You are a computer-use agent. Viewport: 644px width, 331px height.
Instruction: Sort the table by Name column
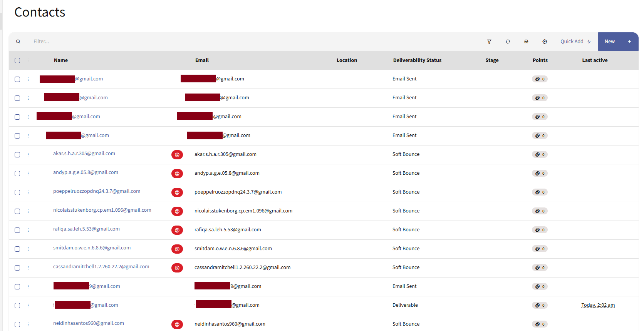61,60
